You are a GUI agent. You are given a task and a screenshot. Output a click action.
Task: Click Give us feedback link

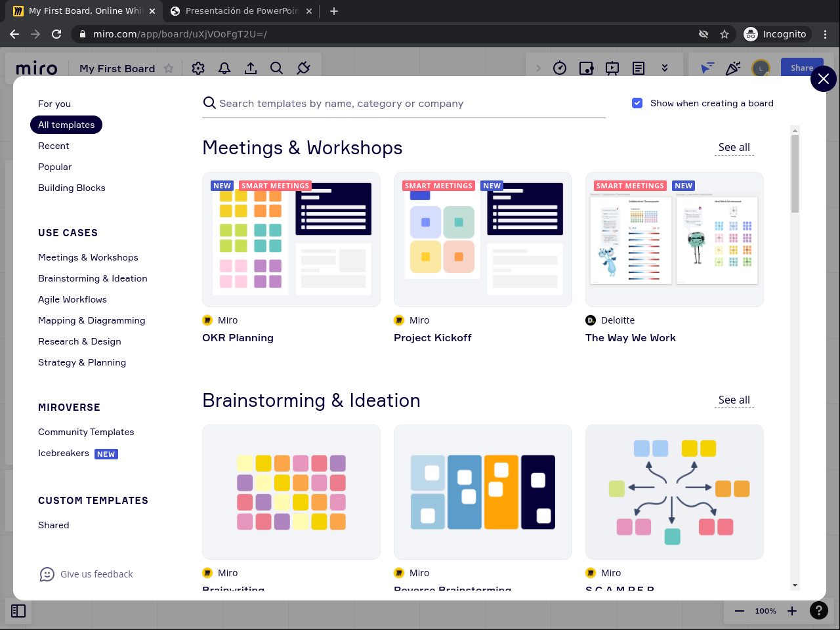[x=96, y=574]
